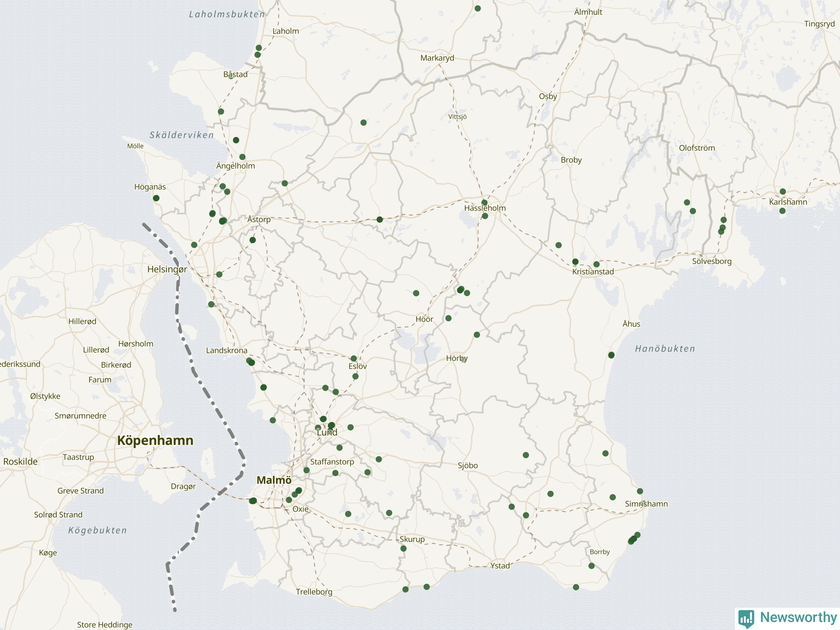Click the Osby label

pyautogui.click(x=548, y=96)
